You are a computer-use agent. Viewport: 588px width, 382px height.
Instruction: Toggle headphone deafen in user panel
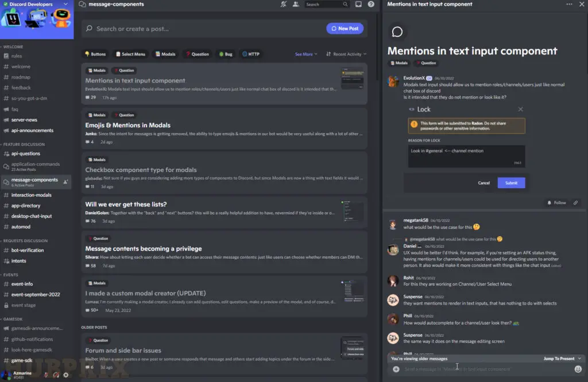click(x=56, y=375)
